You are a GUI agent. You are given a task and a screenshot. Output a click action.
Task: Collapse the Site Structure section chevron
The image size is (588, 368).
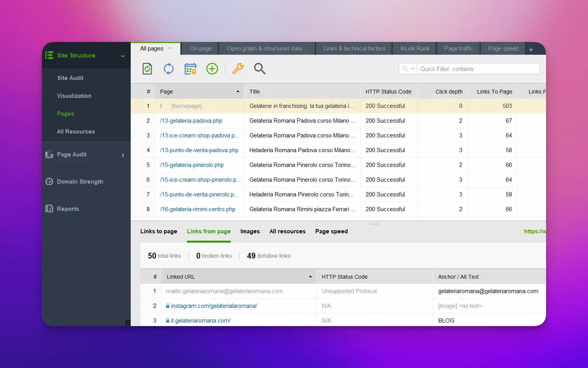pyautogui.click(x=123, y=56)
